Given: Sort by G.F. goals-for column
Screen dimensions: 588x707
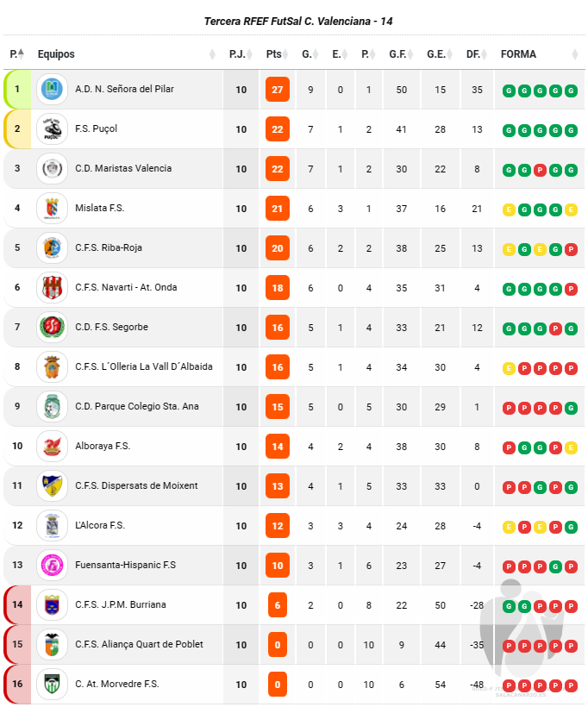Looking at the screenshot, I should pyautogui.click(x=401, y=54).
